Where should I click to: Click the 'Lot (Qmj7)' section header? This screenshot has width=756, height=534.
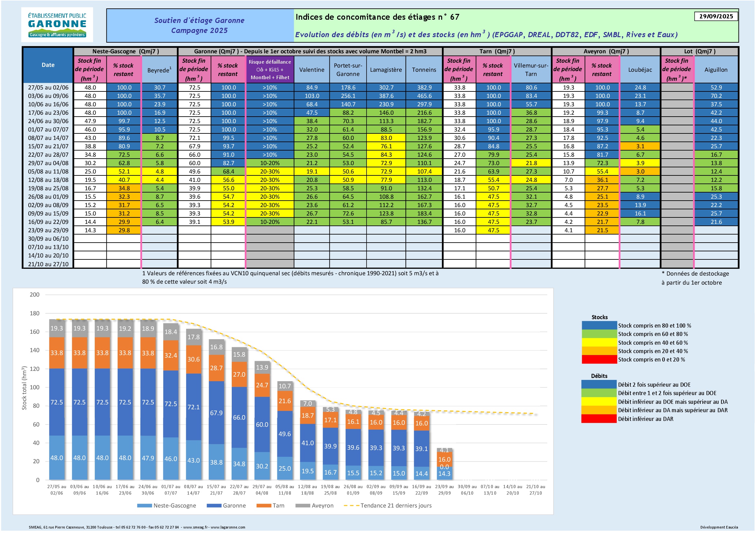point(699,51)
